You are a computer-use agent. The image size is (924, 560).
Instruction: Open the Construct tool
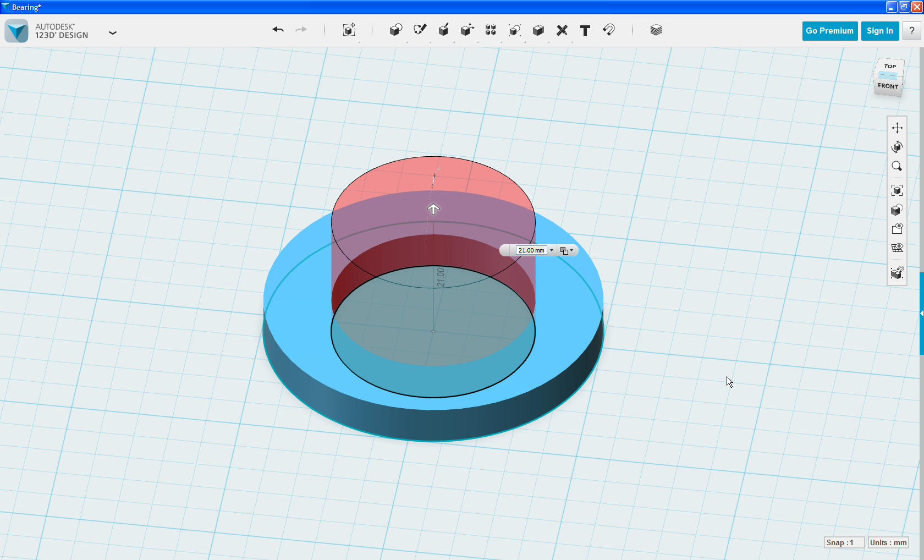tap(444, 30)
